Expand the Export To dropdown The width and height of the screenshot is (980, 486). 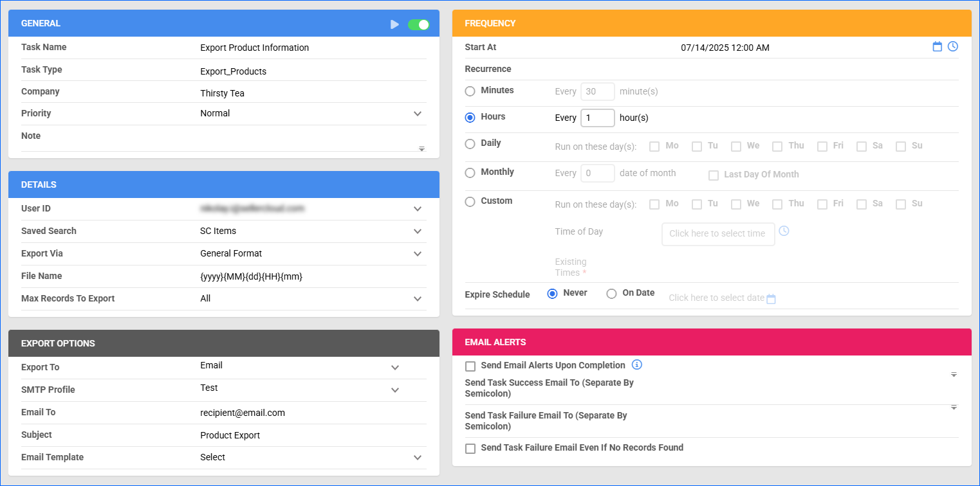click(x=395, y=368)
